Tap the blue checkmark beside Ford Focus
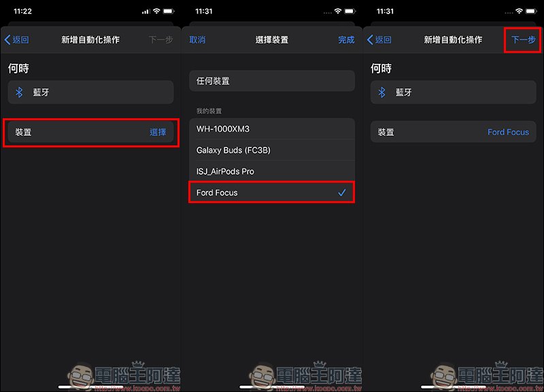The width and height of the screenshot is (544, 392). (342, 192)
